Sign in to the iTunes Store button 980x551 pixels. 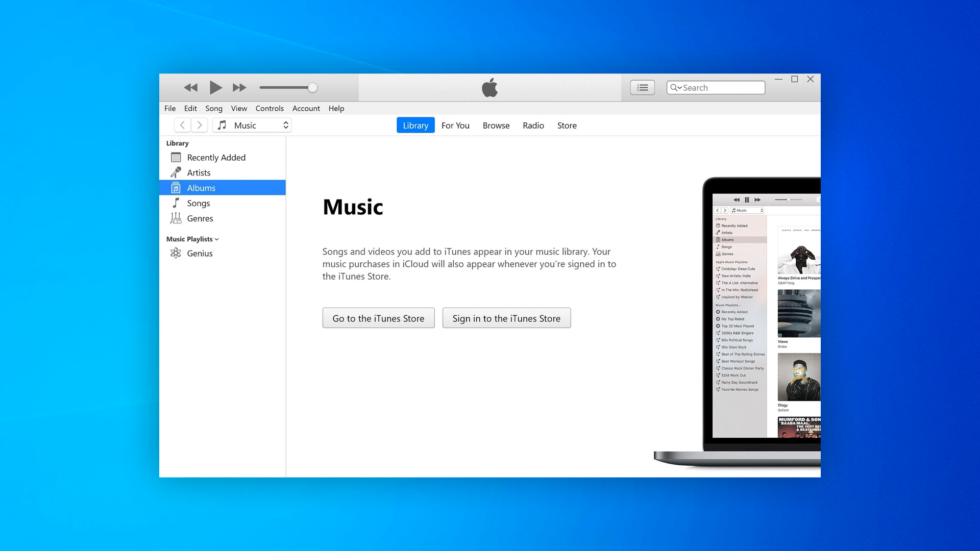pos(506,317)
